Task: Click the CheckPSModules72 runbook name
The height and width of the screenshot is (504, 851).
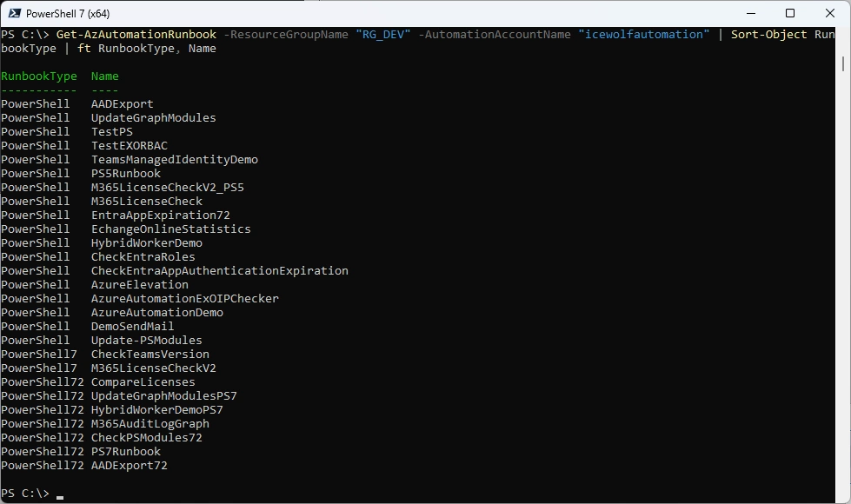Action: tap(147, 438)
